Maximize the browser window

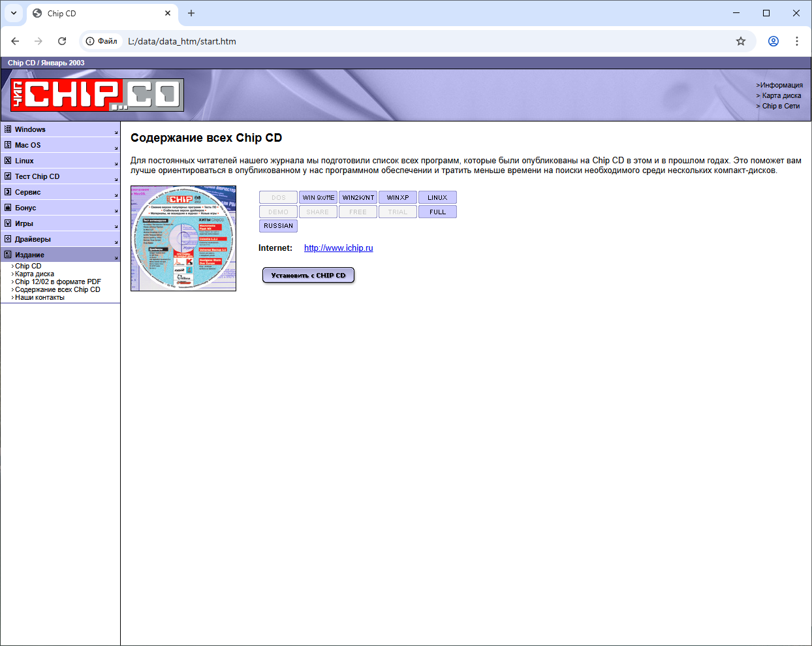(766, 13)
